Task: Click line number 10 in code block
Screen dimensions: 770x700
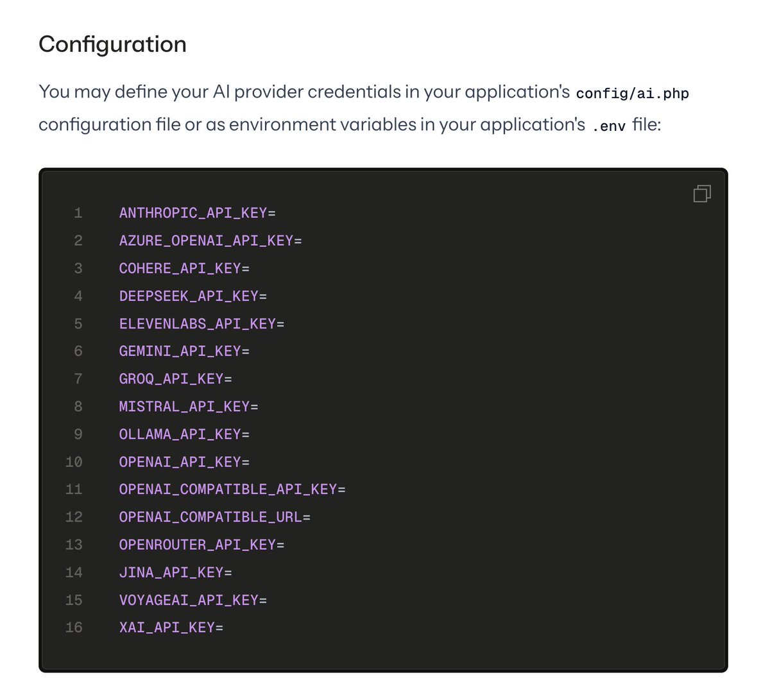Action: [74, 461]
